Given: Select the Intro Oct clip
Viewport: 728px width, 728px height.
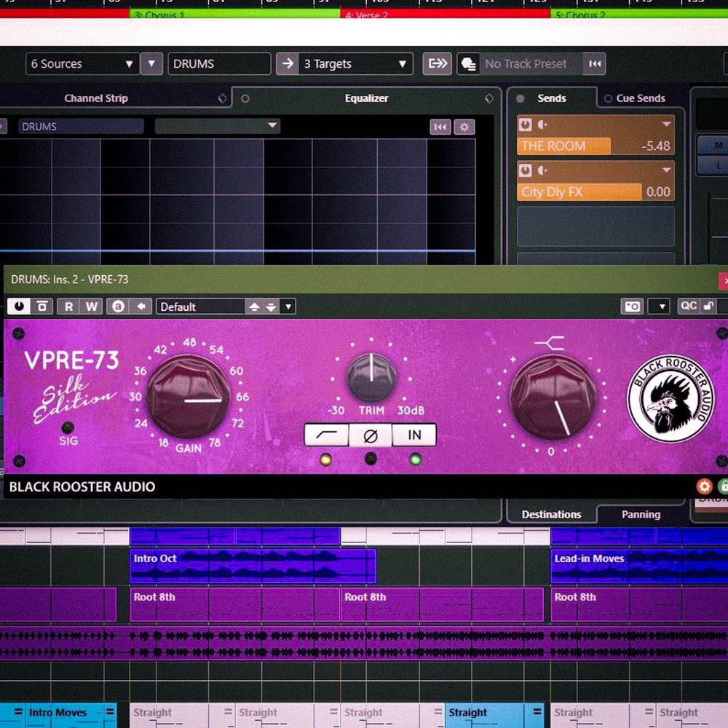Looking at the screenshot, I should pos(253,566).
